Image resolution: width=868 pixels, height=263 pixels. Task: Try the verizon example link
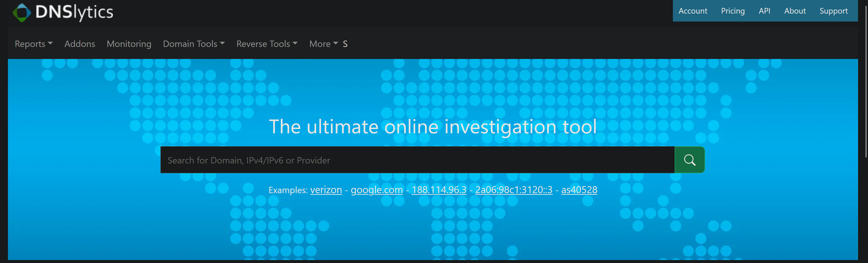point(326,190)
